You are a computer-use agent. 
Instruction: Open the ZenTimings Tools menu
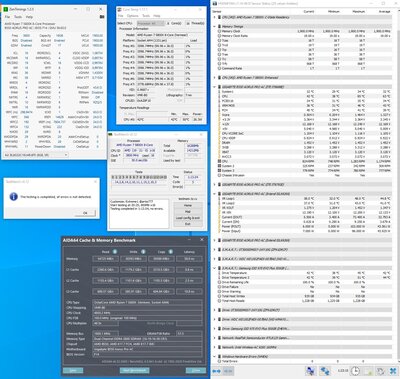18,17
